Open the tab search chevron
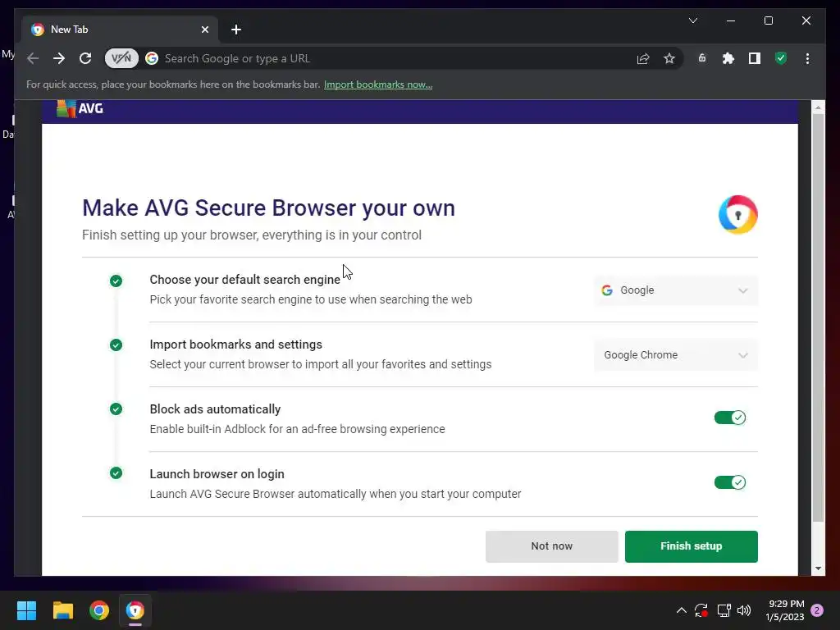Image resolution: width=840 pixels, height=630 pixels. pos(693,21)
